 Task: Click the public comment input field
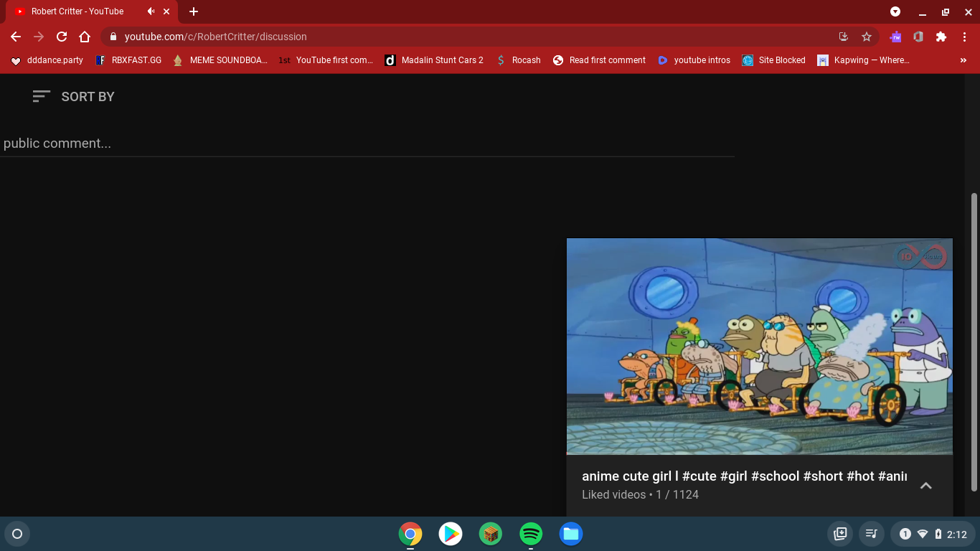tap(367, 143)
